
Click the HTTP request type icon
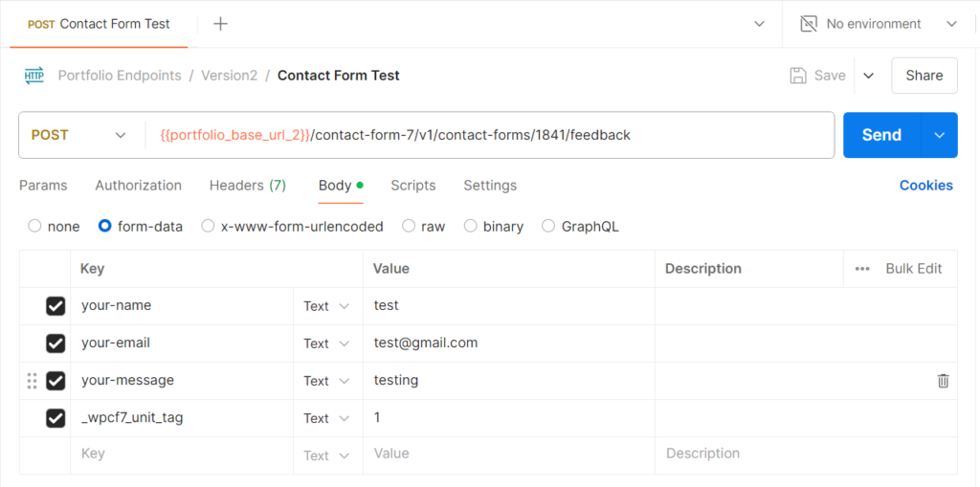[x=34, y=76]
